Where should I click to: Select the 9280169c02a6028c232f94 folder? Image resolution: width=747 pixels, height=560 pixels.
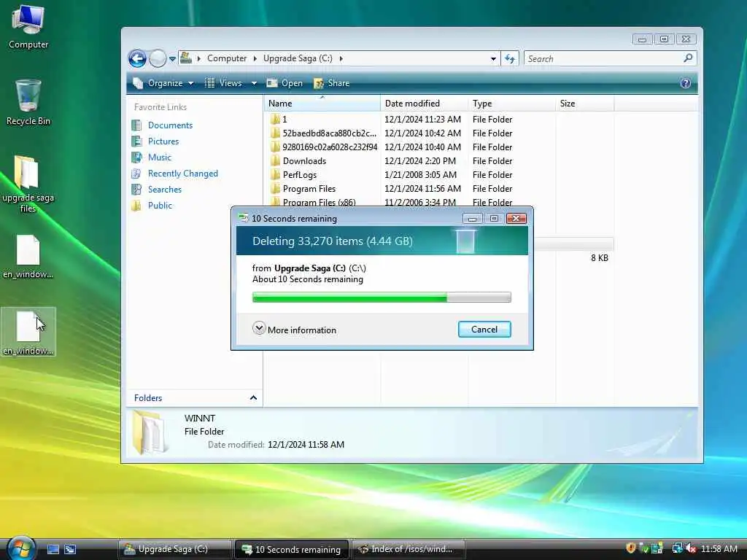(330, 147)
